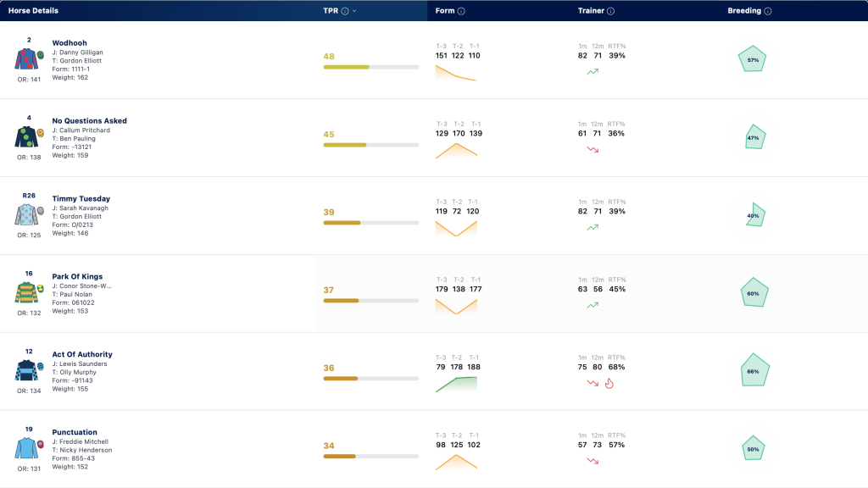Open the Timmy Tuesday horse link
Image resolution: width=868 pixels, height=488 pixels.
81,198
